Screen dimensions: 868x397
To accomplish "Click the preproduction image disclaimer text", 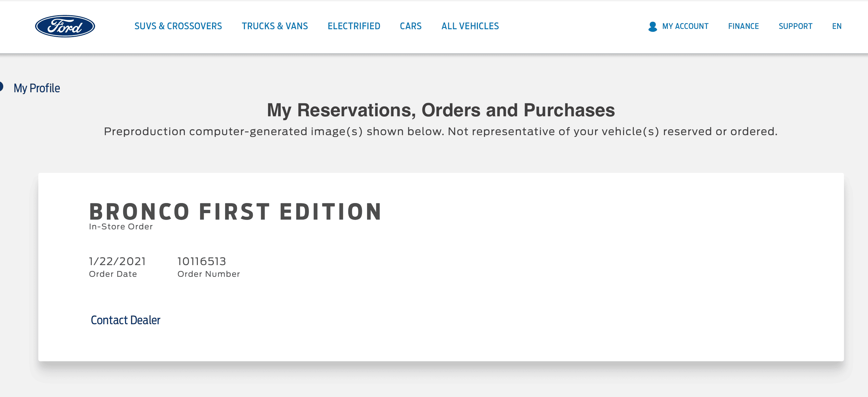I will click(441, 132).
